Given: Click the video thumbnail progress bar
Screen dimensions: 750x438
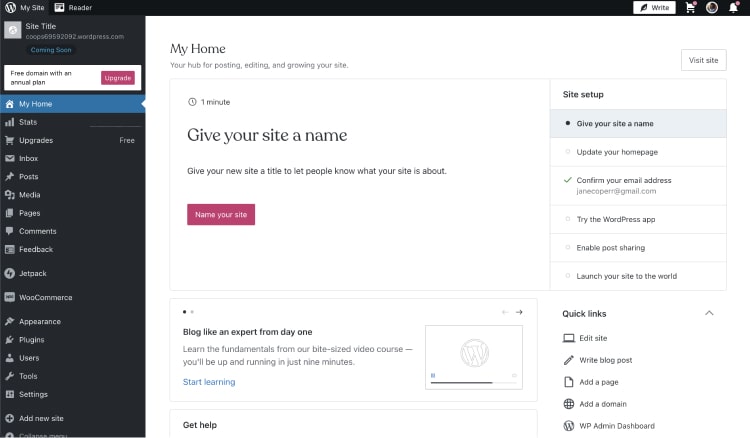Looking at the screenshot, I should tap(474, 383).
